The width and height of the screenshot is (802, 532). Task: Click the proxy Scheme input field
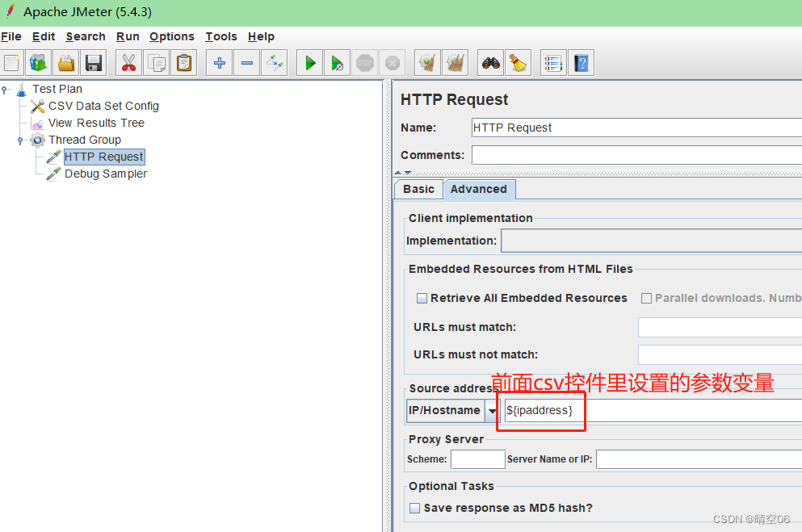click(x=477, y=459)
